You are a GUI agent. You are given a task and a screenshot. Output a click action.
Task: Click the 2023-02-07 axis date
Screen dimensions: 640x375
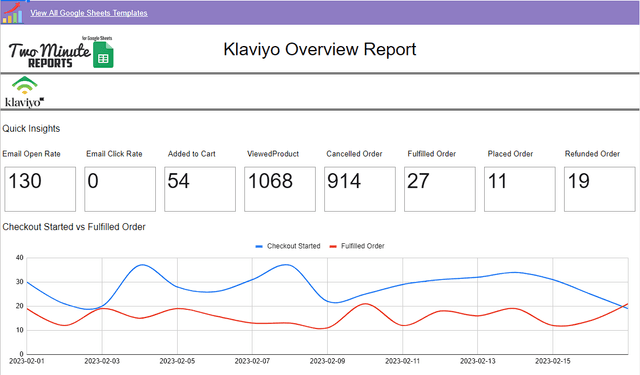pyautogui.click(x=252, y=361)
